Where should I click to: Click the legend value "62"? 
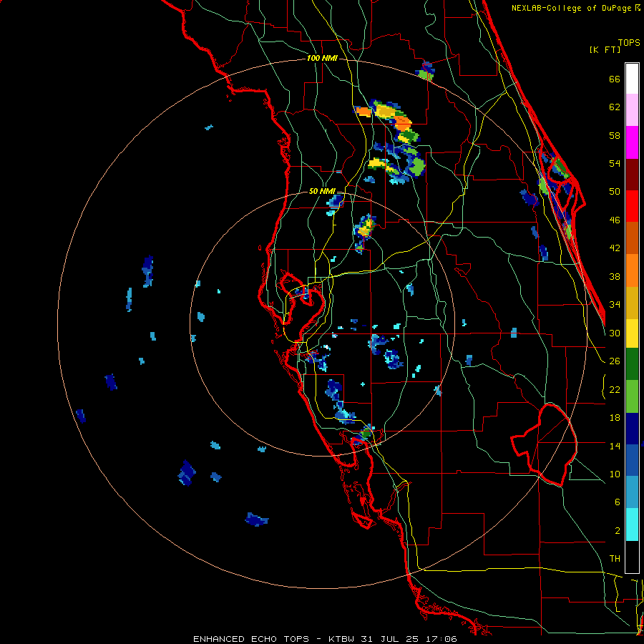click(615, 107)
